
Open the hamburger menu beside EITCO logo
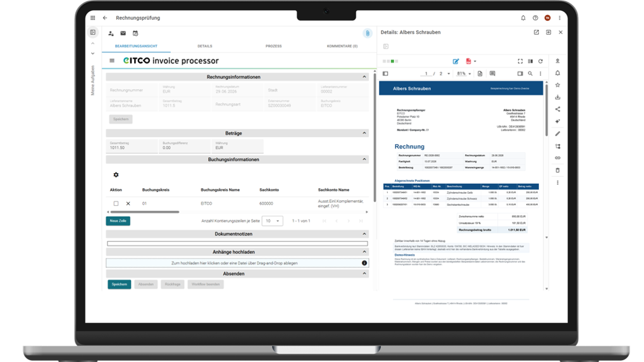pyautogui.click(x=112, y=61)
